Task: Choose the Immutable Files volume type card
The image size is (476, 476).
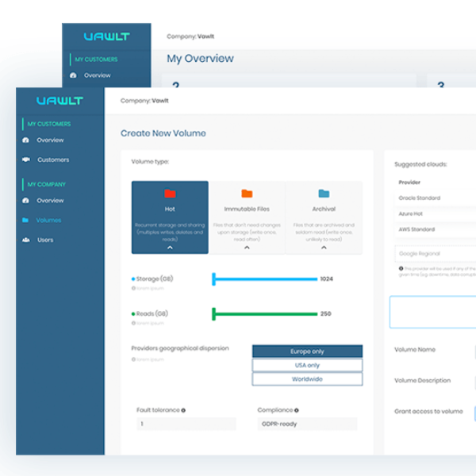Action: point(247,210)
